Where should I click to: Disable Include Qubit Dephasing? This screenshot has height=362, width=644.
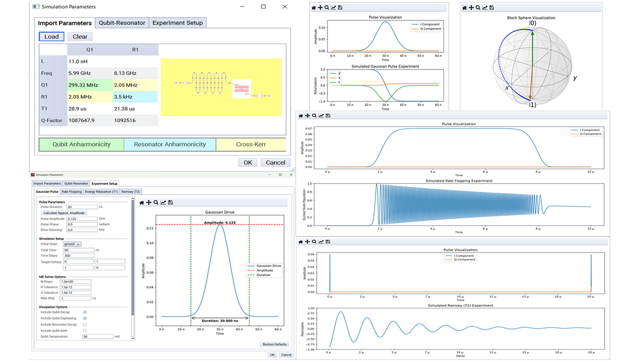click(85, 318)
